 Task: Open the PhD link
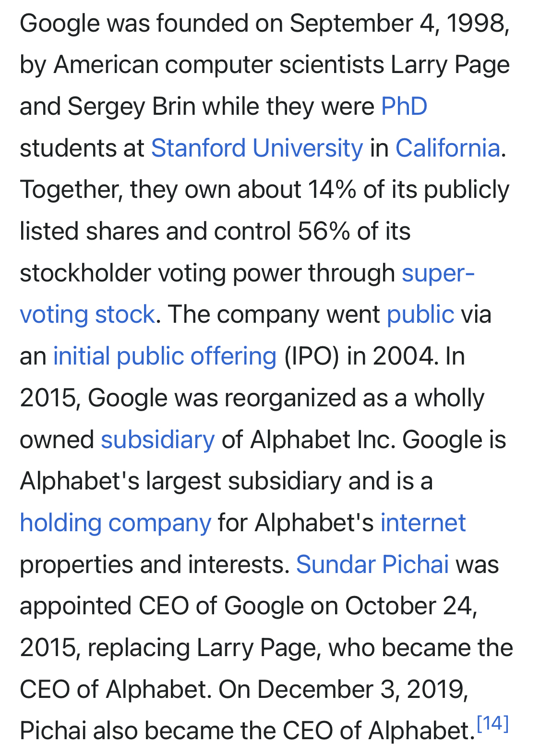[x=404, y=107]
